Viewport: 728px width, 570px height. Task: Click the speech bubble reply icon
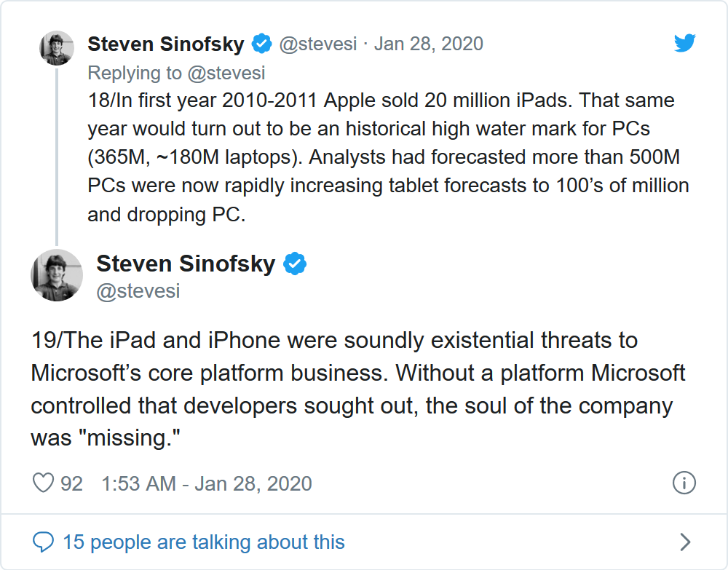(x=44, y=542)
